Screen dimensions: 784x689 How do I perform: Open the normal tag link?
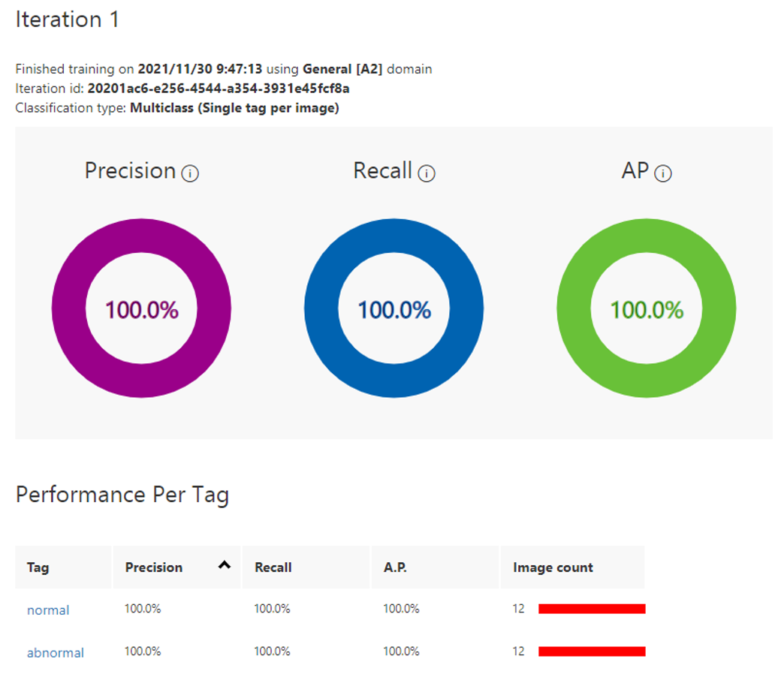[48, 610]
